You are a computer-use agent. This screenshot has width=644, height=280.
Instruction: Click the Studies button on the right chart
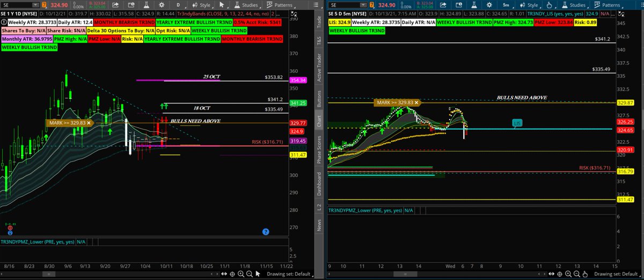click(575, 5)
